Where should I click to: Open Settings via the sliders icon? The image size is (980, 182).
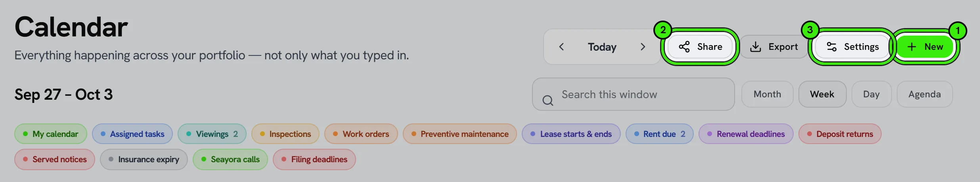(x=831, y=47)
